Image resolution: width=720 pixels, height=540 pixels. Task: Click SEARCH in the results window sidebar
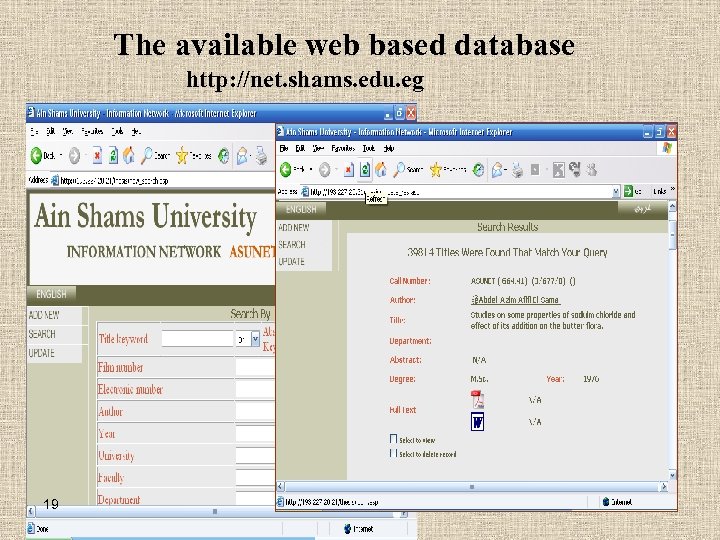point(292,244)
